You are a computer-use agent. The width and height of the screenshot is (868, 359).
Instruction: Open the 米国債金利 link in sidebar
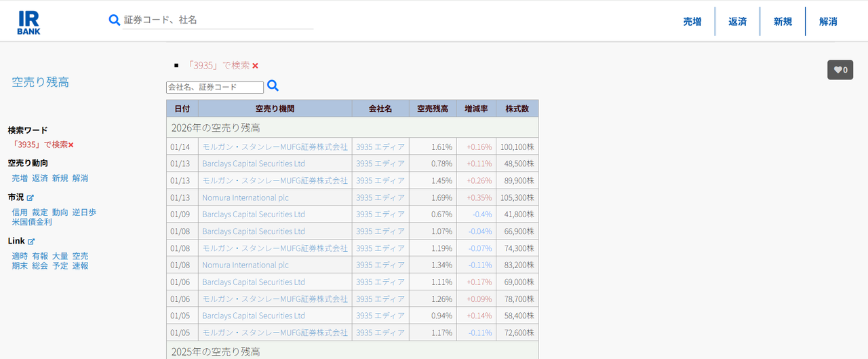(x=31, y=222)
